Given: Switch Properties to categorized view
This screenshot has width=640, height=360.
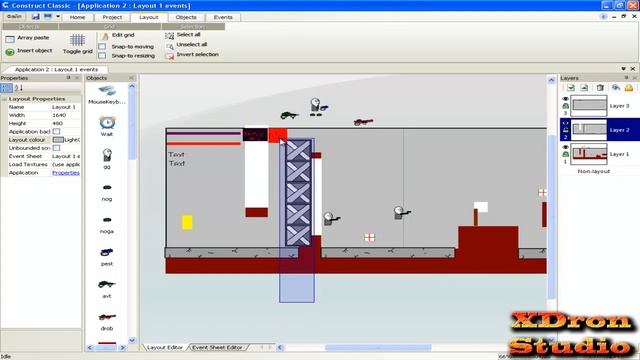Looking at the screenshot, I should pyautogui.click(x=7, y=87).
